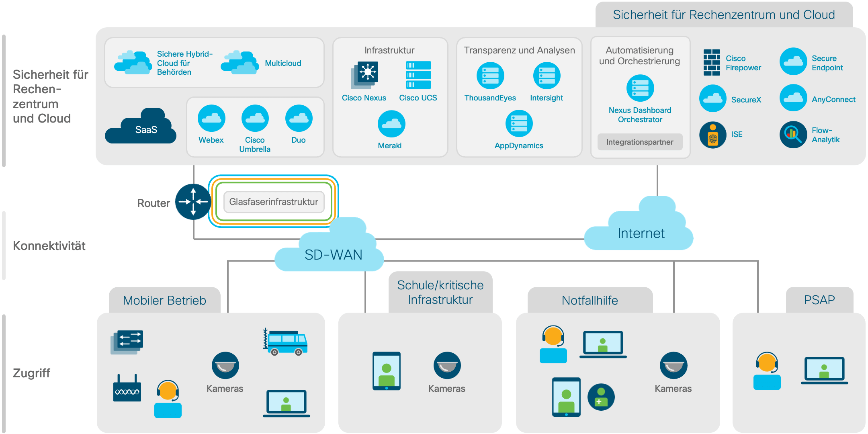Click the SecureX cloud icon

pyautogui.click(x=713, y=98)
